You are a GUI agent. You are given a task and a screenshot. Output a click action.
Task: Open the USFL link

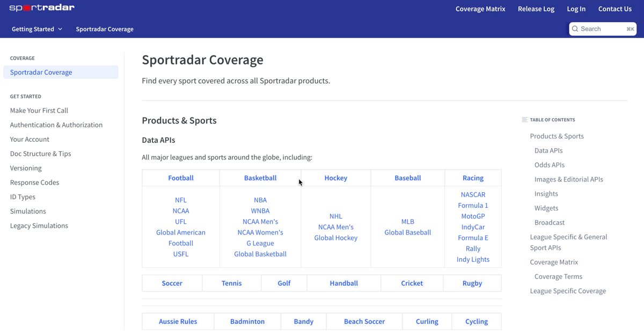[x=181, y=254]
